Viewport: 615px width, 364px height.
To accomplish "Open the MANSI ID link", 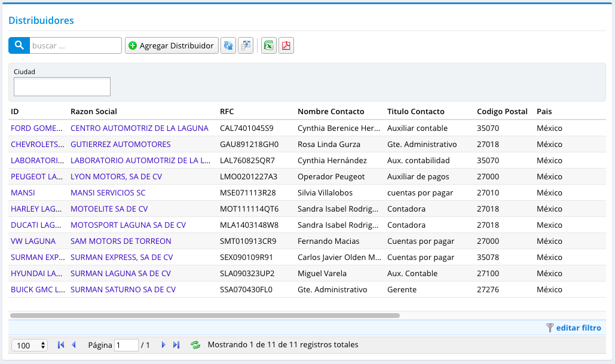I will [23, 192].
